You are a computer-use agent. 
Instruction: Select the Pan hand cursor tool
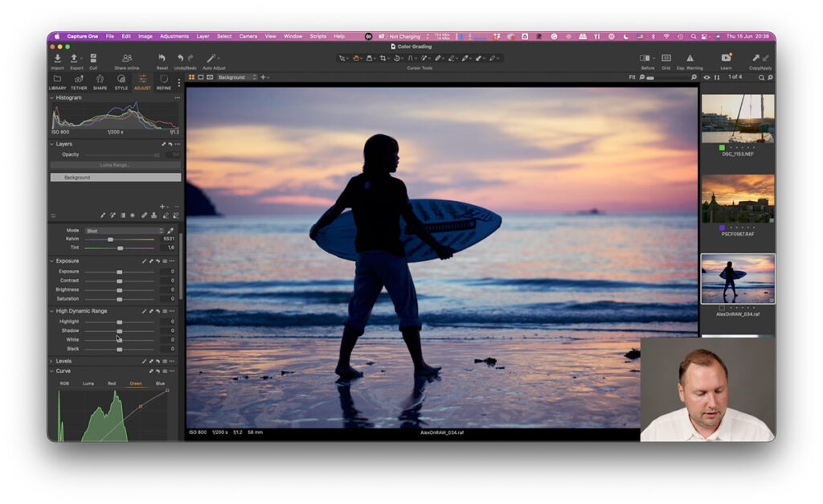tap(356, 58)
